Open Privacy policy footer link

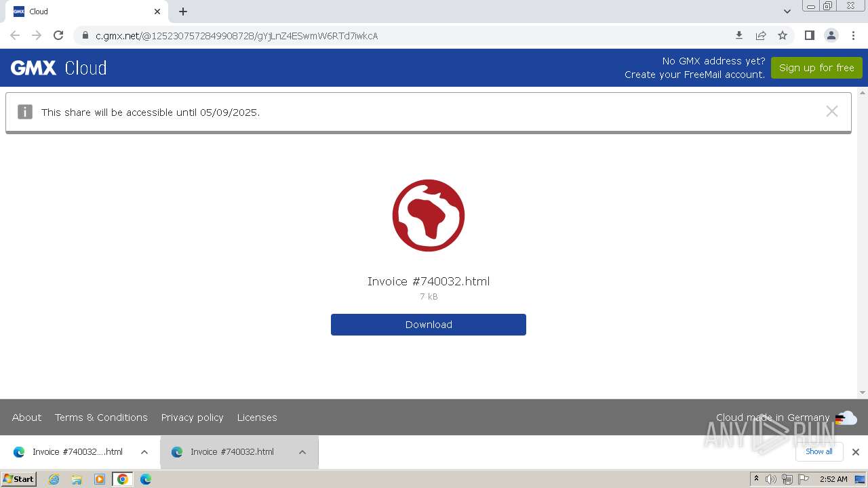[192, 418]
